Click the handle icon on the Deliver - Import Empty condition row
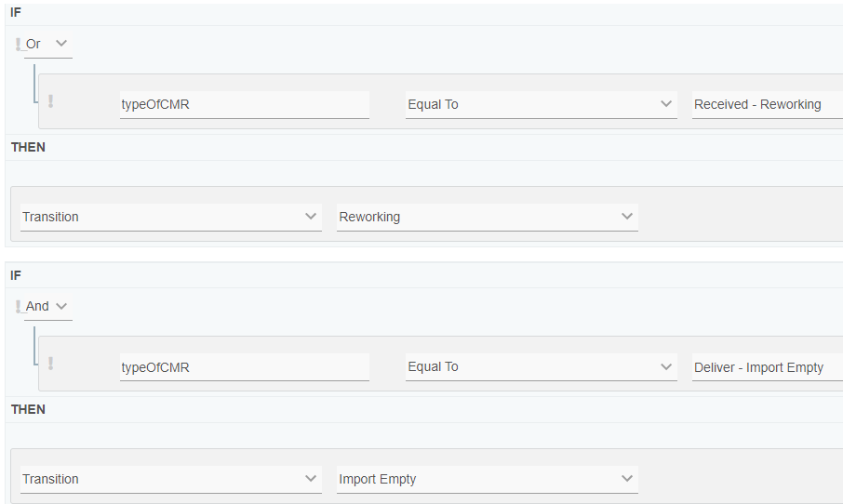The width and height of the screenshot is (843, 504). [x=50, y=364]
